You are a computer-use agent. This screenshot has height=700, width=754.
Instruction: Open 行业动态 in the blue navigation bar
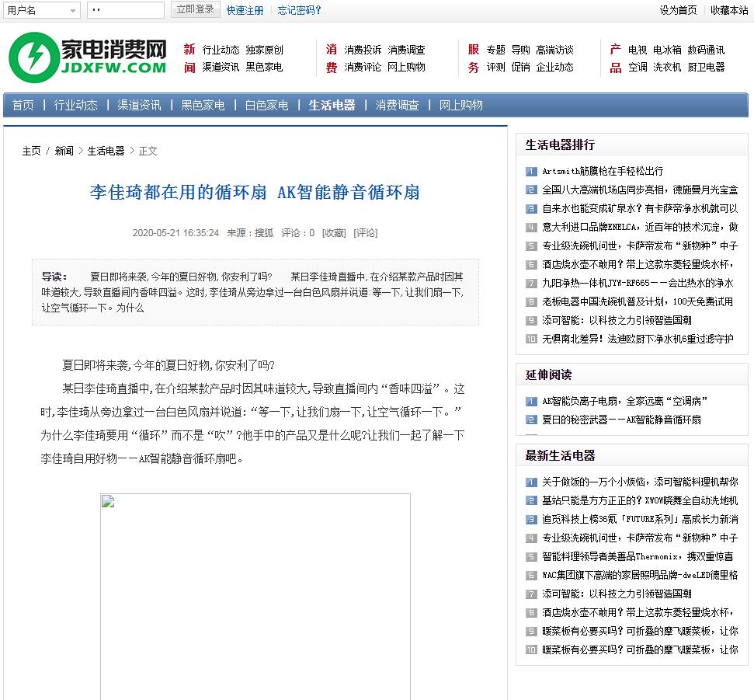pyautogui.click(x=75, y=105)
